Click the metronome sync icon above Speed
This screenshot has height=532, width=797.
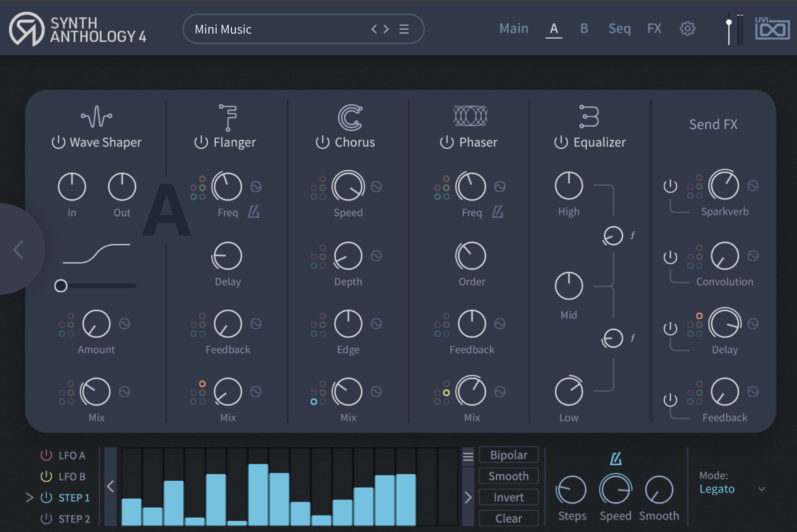click(x=616, y=458)
